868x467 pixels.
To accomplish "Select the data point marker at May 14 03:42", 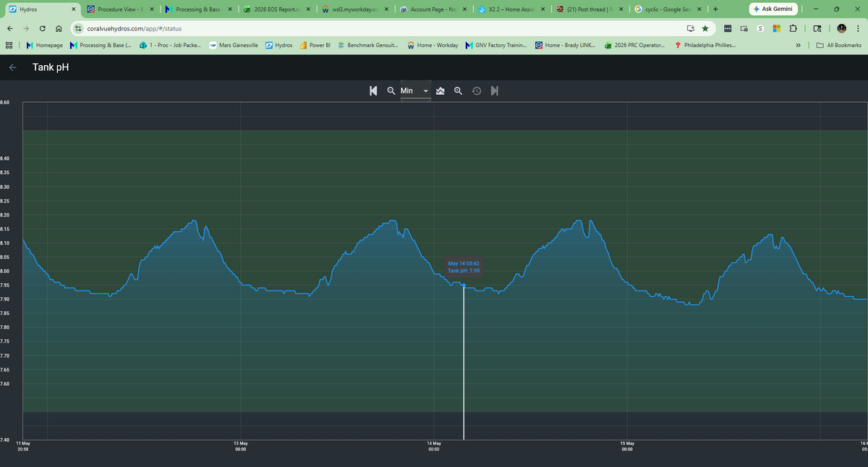I will click(464, 285).
